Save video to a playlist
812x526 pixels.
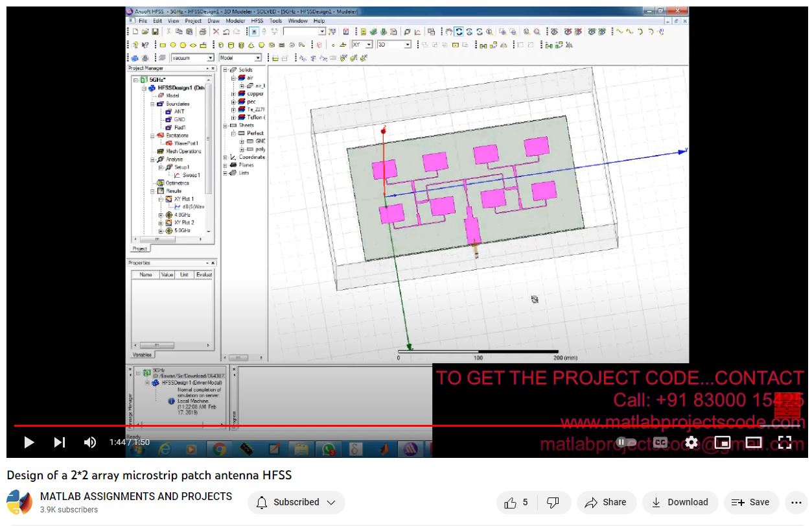(x=750, y=502)
